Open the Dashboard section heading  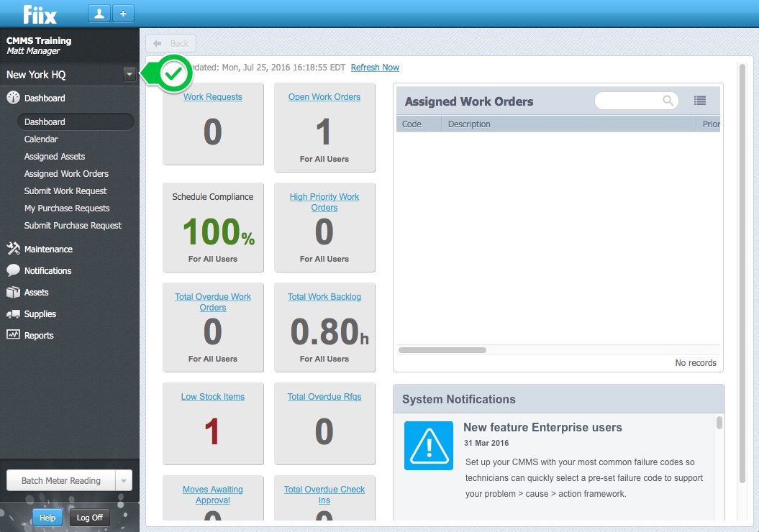click(x=45, y=98)
